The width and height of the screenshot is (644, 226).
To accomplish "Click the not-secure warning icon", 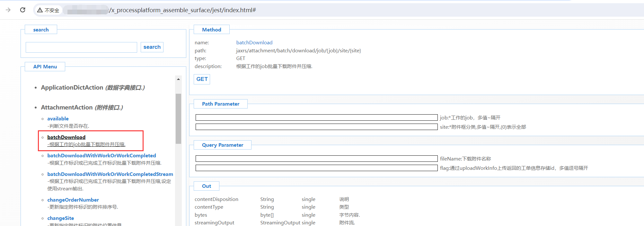I will click(x=40, y=10).
